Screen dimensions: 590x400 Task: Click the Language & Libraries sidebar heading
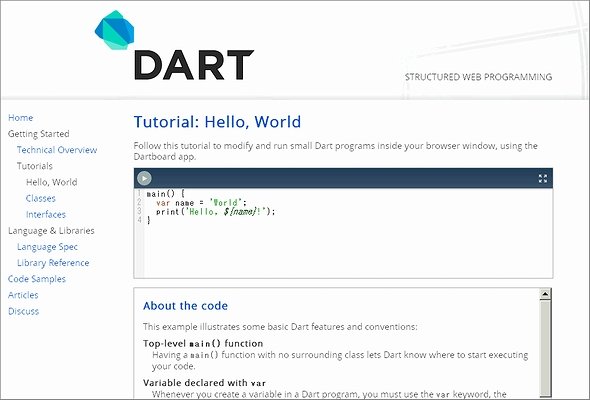click(51, 231)
